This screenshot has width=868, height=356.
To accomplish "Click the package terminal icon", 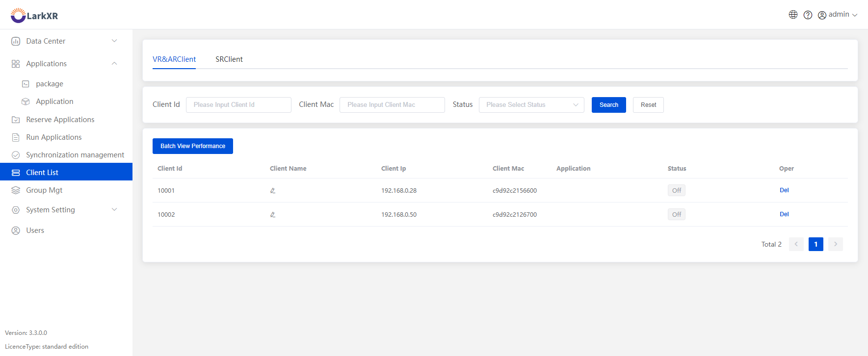I will pos(26,84).
